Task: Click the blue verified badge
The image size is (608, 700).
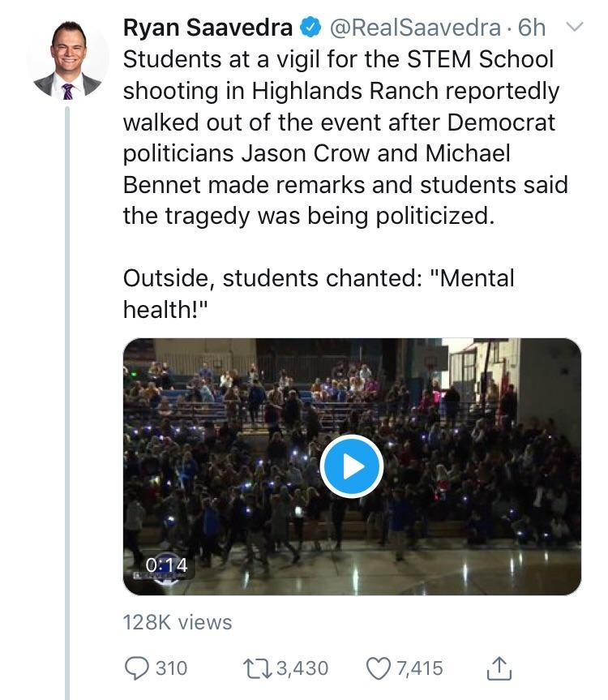Action: pos(310,28)
